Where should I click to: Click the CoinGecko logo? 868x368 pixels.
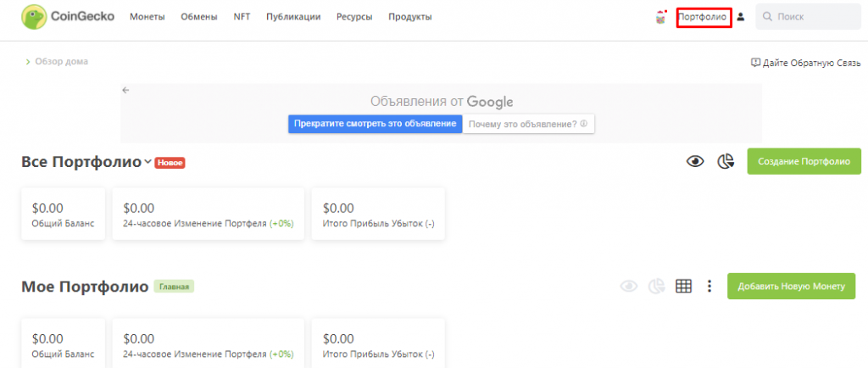click(x=68, y=17)
